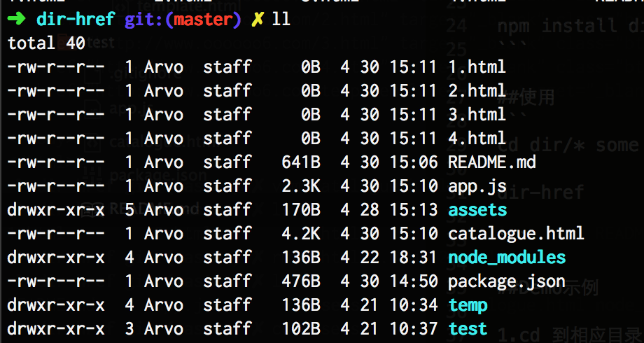Viewport: 644px width, 343px height.
Task: Click the 14:50 timestamp of package.json
Action: pos(414,281)
